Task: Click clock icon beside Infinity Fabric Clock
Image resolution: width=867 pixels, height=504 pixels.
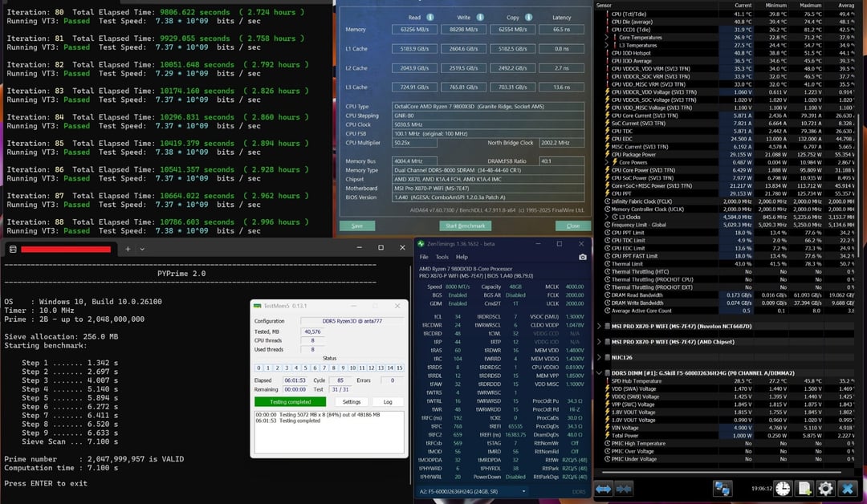Action: pyautogui.click(x=607, y=201)
